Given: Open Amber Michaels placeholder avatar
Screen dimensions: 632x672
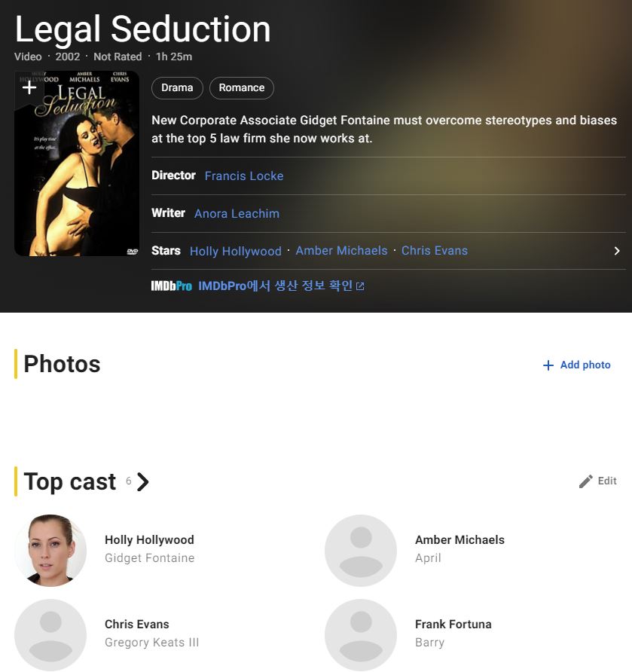Looking at the screenshot, I should pos(361,551).
